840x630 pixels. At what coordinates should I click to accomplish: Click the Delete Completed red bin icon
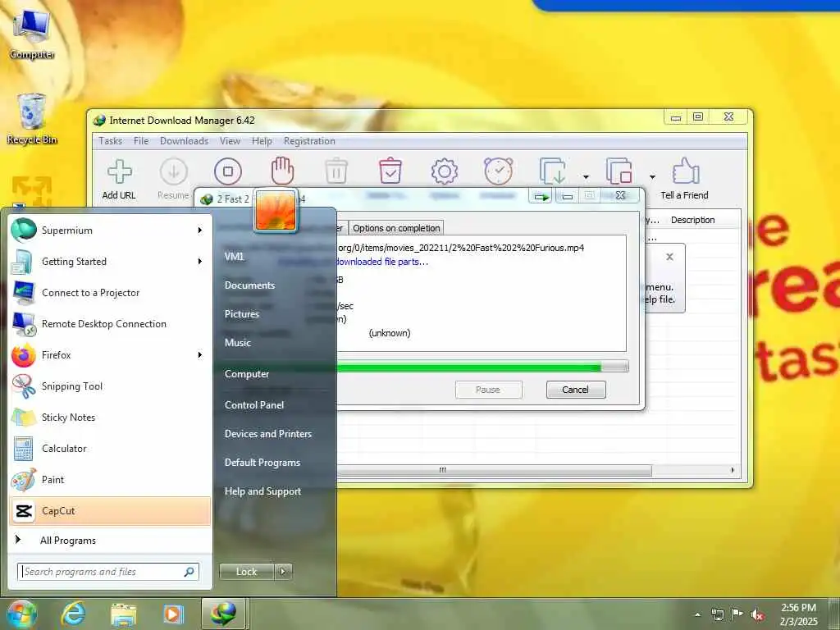tap(390, 171)
